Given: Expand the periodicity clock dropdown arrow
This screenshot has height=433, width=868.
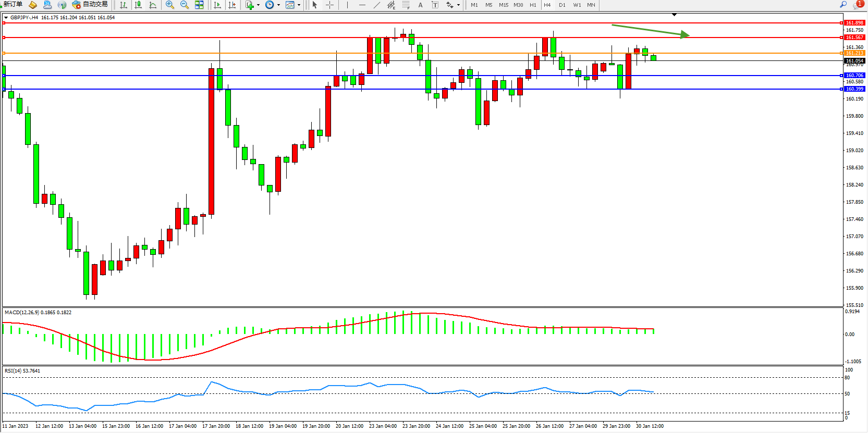Looking at the screenshot, I should [x=278, y=5].
